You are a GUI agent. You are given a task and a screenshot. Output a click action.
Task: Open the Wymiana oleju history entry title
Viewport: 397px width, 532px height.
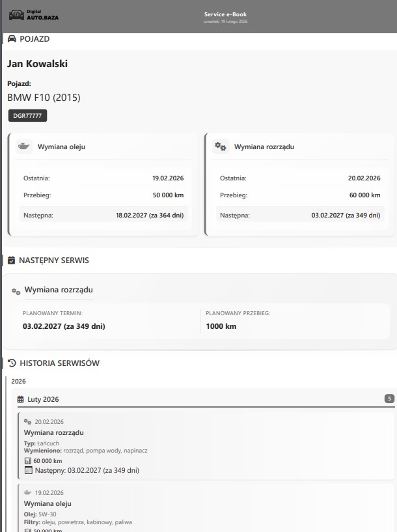pyautogui.click(x=48, y=503)
